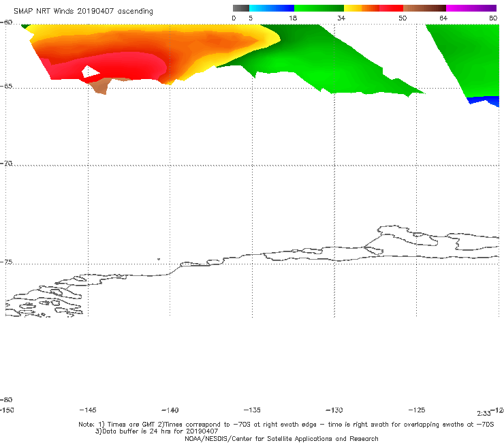Click the -145 longitude axis label

tap(88, 410)
